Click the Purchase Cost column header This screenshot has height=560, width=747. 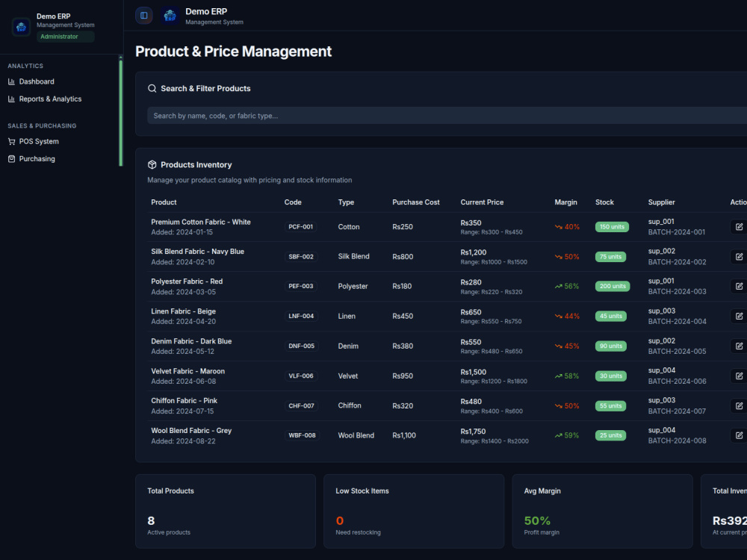coord(416,202)
